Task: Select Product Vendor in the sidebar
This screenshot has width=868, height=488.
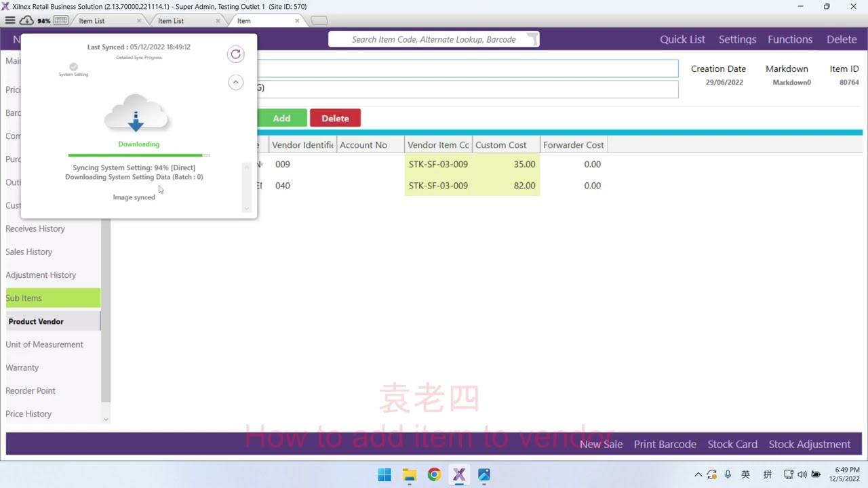Action: coord(53,321)
